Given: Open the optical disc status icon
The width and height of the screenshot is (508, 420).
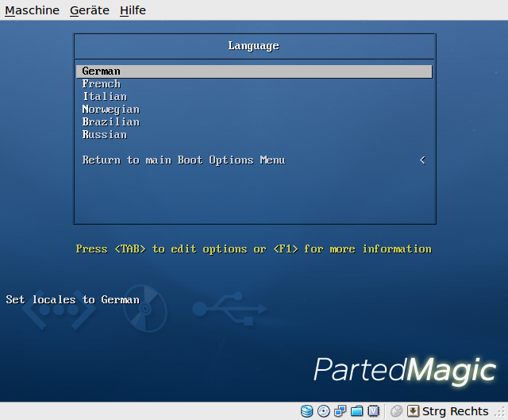Looking at the screenshot, I should coord(324,411).
